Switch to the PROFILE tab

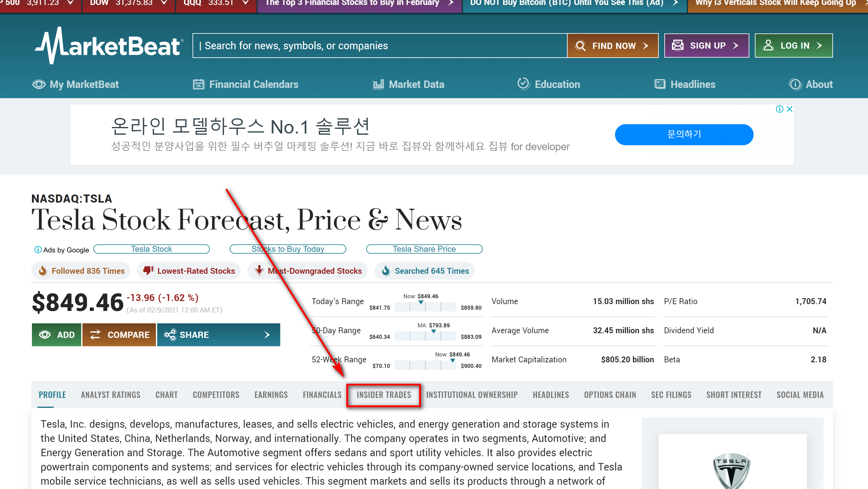pyautogui.click(x=52, y=395)
